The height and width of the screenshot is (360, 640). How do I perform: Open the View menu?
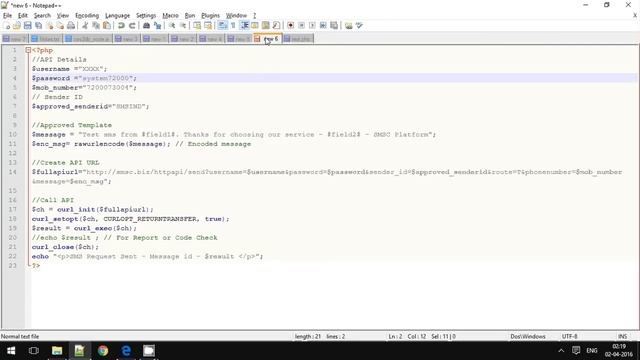62,16
